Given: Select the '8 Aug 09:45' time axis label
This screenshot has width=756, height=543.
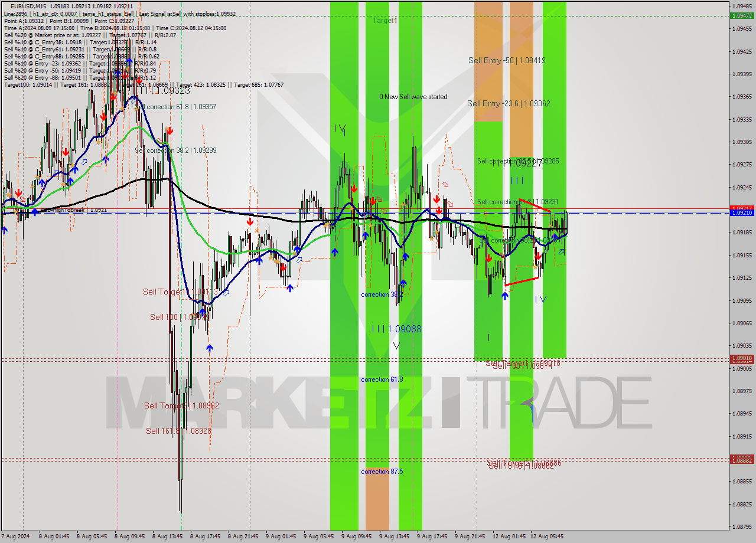Looking at the screenshot, I should (129, 537).
